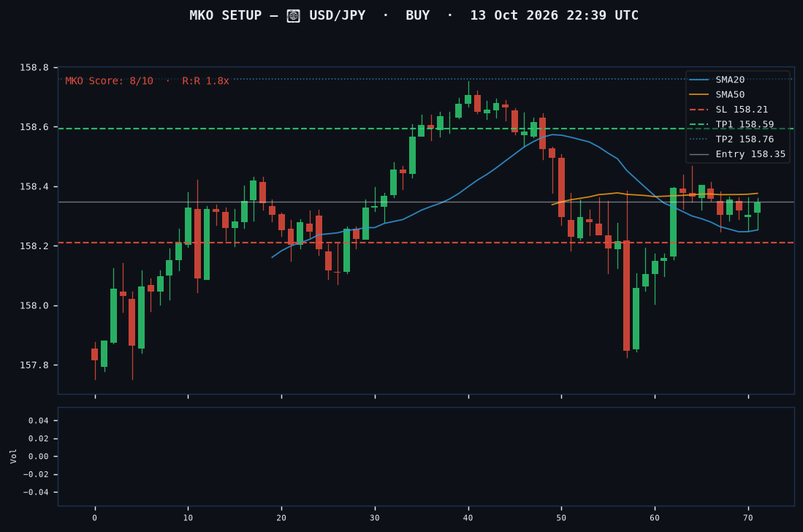Screen dimensions: 803x532
Task: Click the 158.8 price axis label
Action: click(x=34, y=67)
